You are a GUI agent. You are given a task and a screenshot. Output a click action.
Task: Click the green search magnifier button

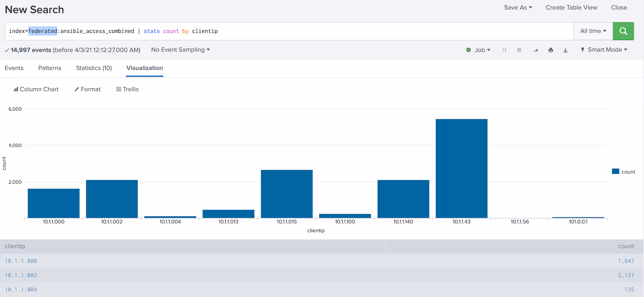(623, 31)
